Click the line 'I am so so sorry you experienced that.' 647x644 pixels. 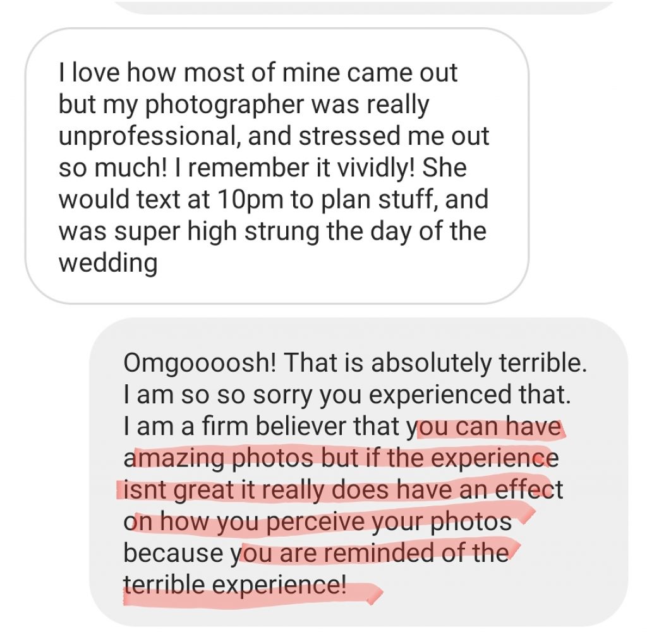coord(347,395)
